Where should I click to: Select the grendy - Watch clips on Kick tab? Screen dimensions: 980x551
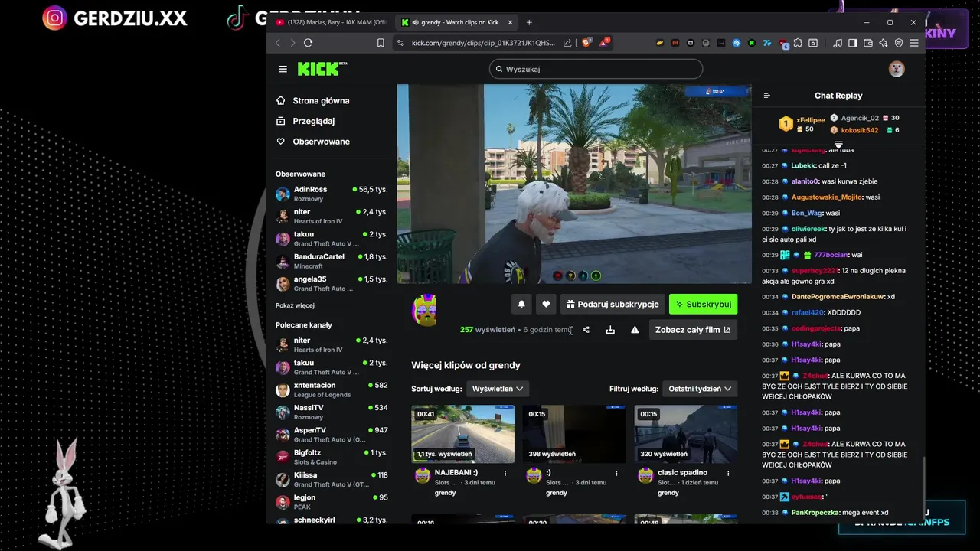point(456,22)
